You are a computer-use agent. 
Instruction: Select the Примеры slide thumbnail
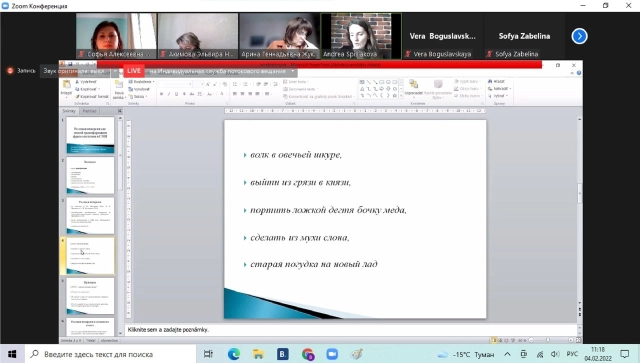pyautogui.click(x=90, y=296)
